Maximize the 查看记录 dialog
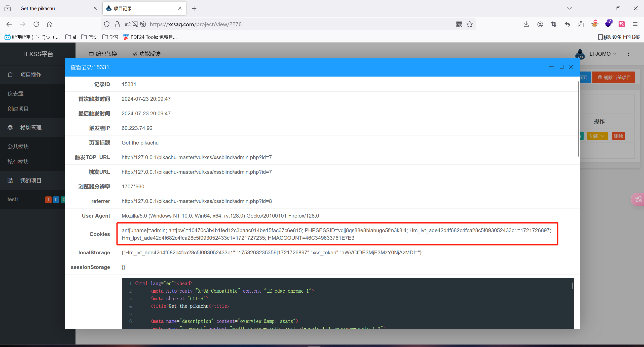 pyautogui.click(x=561, y=67)
